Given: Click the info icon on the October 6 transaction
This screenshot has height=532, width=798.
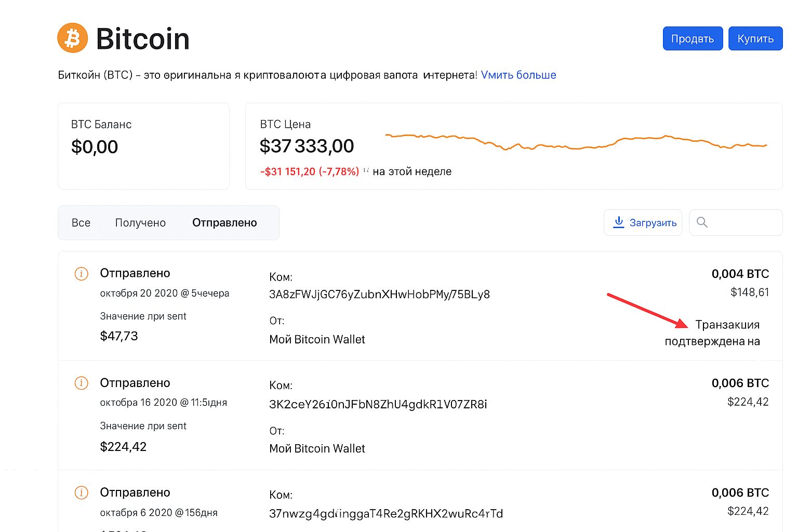Looking at the screenshot, I should [81, 493].
